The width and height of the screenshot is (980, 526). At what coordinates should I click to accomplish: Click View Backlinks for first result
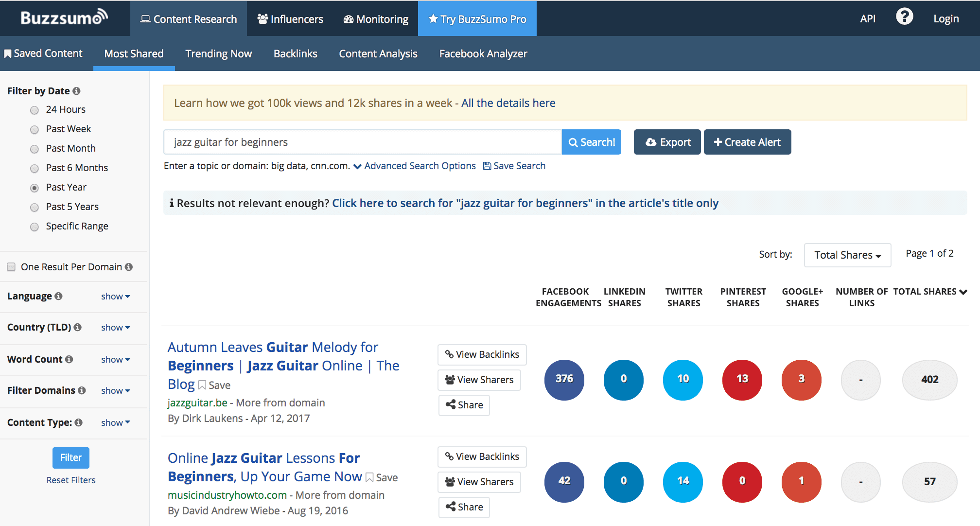coord(482,354)
